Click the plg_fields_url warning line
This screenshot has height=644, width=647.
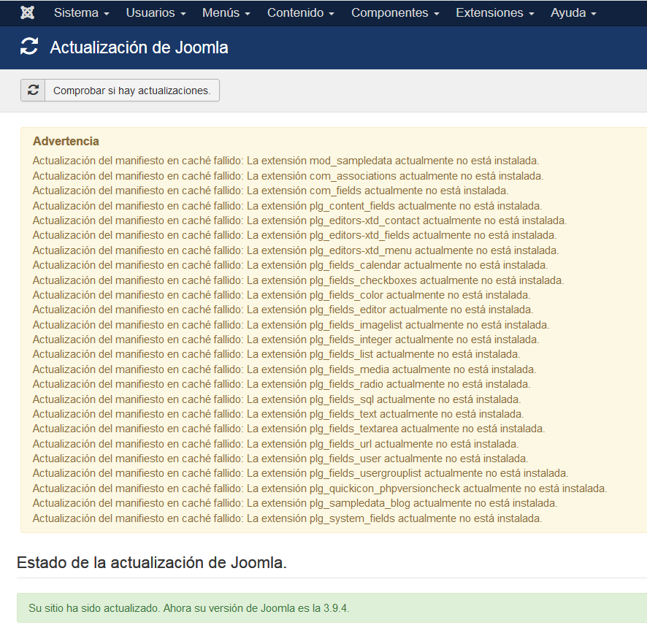pyautogui.click(x=276, y=444)
